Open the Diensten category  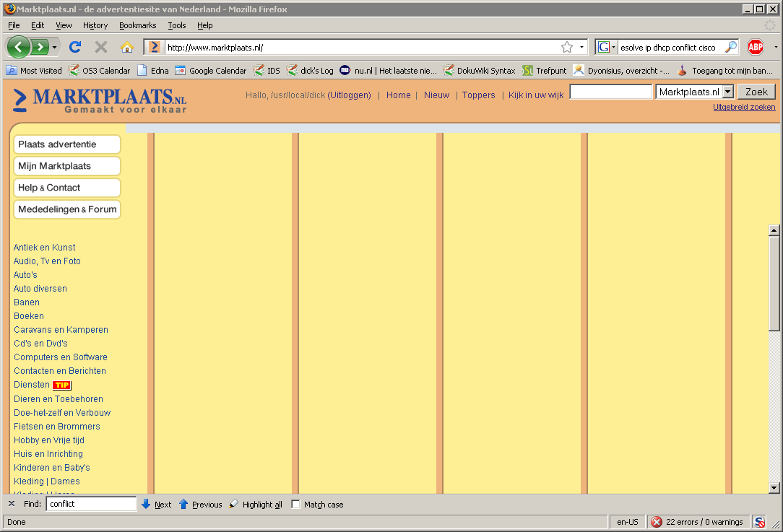coord(32,385)
